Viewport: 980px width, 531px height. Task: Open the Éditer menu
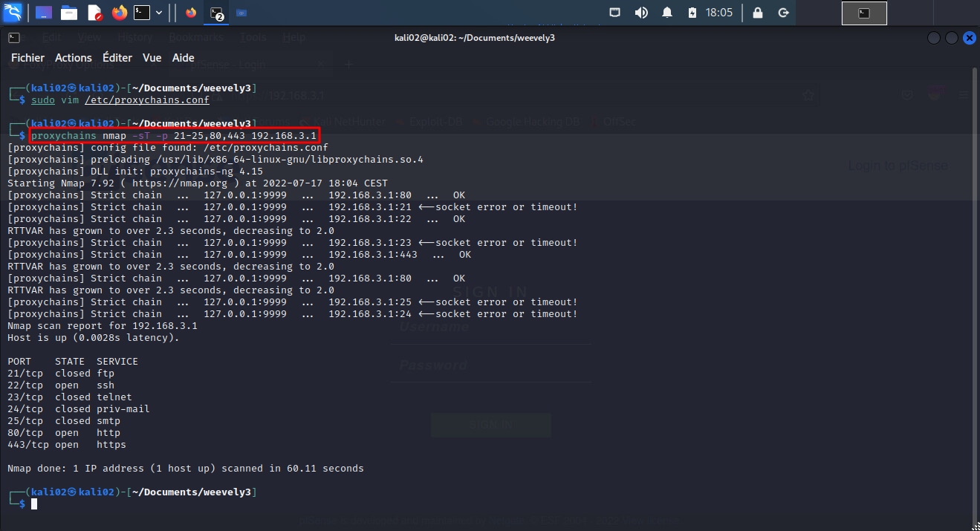(117, 58)
